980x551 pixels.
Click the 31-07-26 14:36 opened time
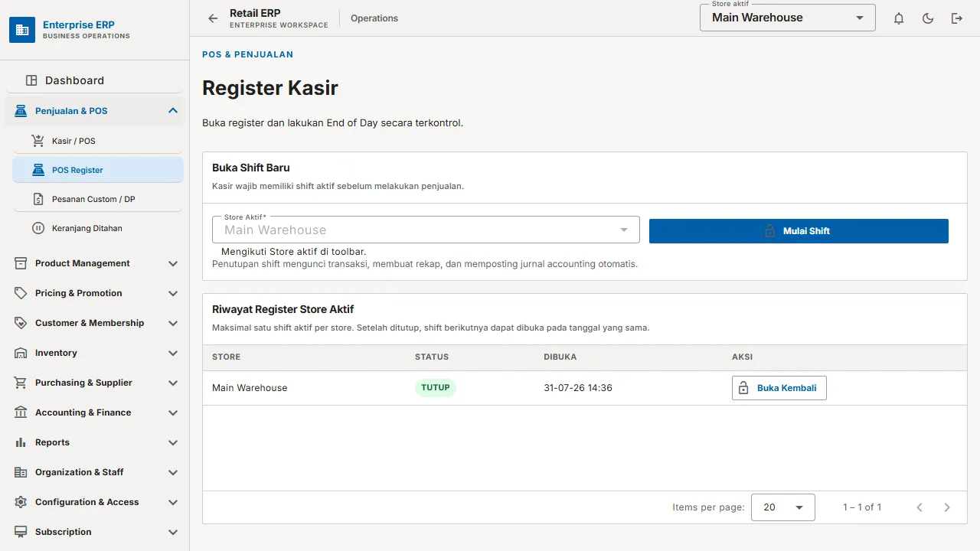[578, 388]
